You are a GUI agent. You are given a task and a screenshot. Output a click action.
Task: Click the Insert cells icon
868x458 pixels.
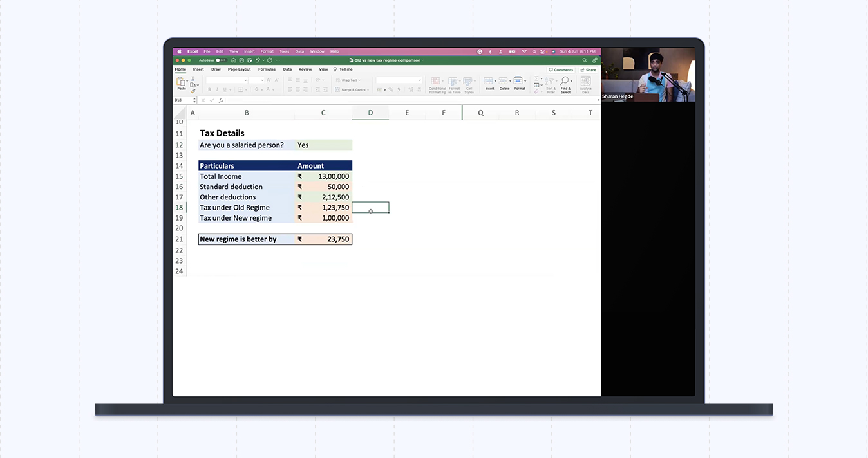489,82
